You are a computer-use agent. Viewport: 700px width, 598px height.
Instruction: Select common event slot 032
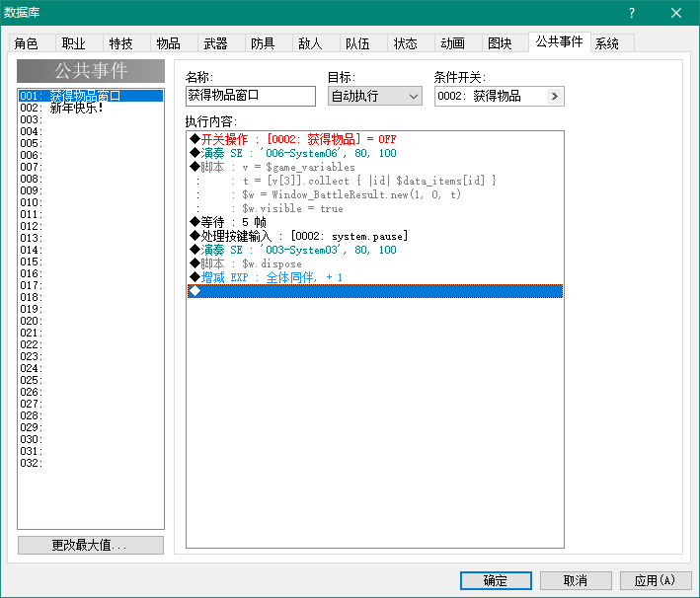[91, 463]
